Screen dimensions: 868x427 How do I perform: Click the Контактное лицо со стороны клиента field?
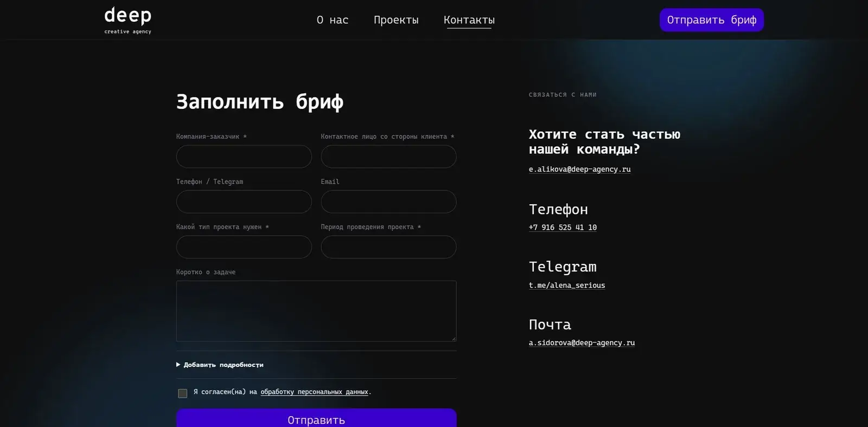[x=388, y=157]
